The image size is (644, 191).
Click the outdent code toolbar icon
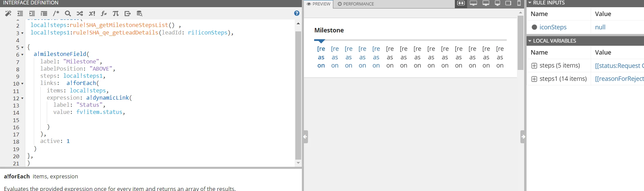tap(20, 14)
